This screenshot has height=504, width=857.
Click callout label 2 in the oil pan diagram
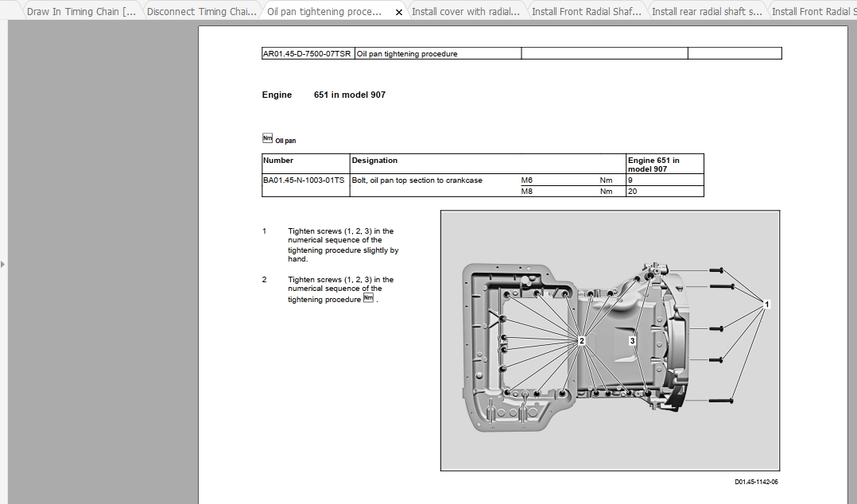coord(582,340)
